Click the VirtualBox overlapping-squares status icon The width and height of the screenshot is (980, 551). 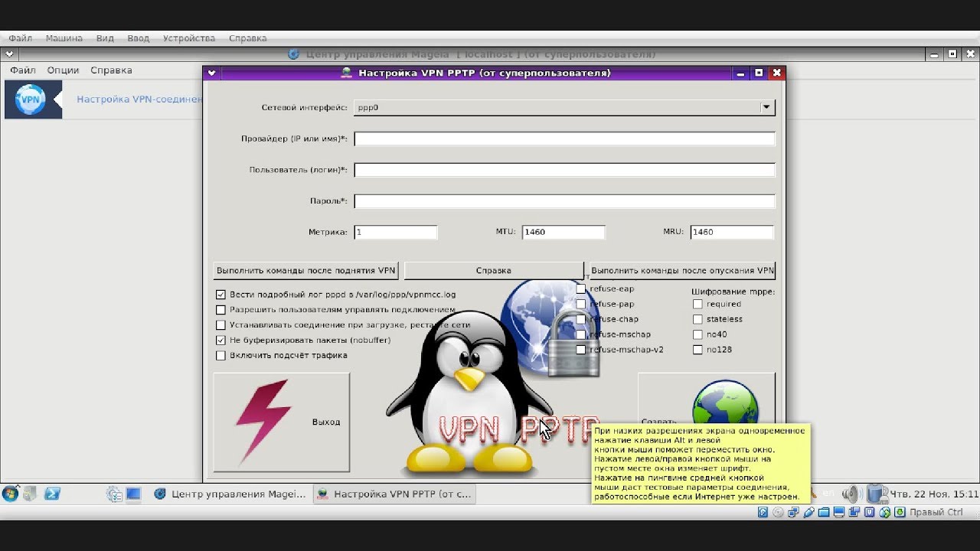click(x=854, y=512)
